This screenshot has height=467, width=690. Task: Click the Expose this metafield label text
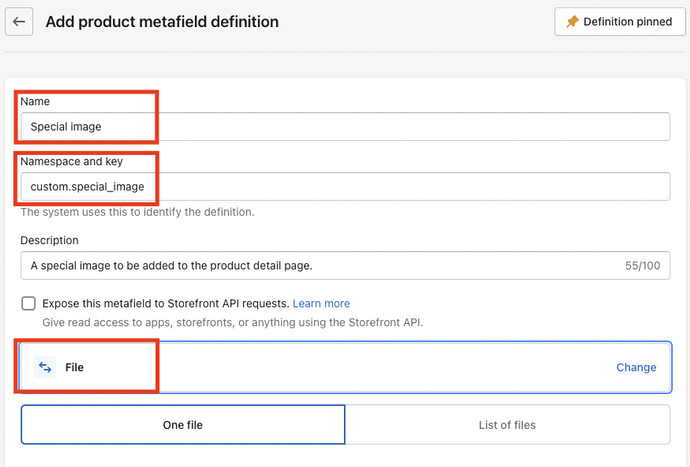click(x=165, y=303)
